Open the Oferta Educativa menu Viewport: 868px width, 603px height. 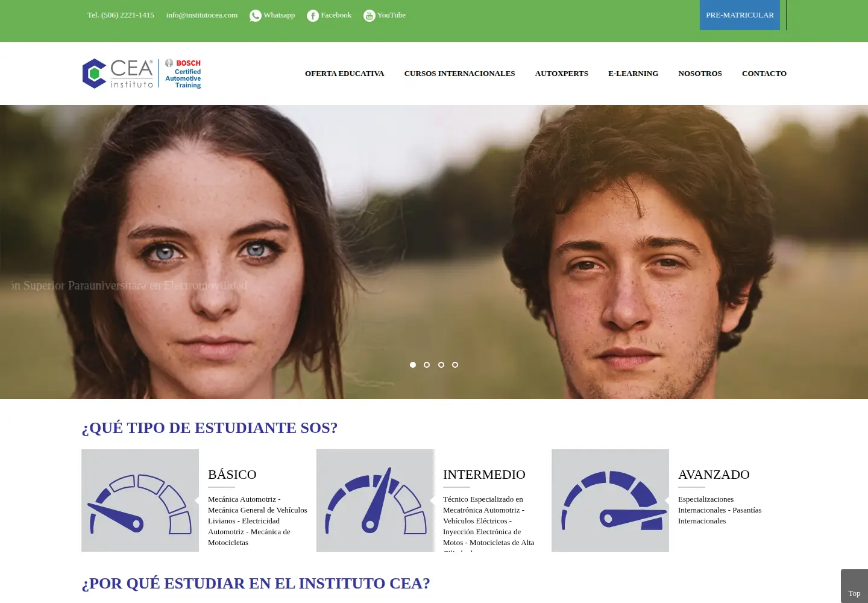[345, 74]
